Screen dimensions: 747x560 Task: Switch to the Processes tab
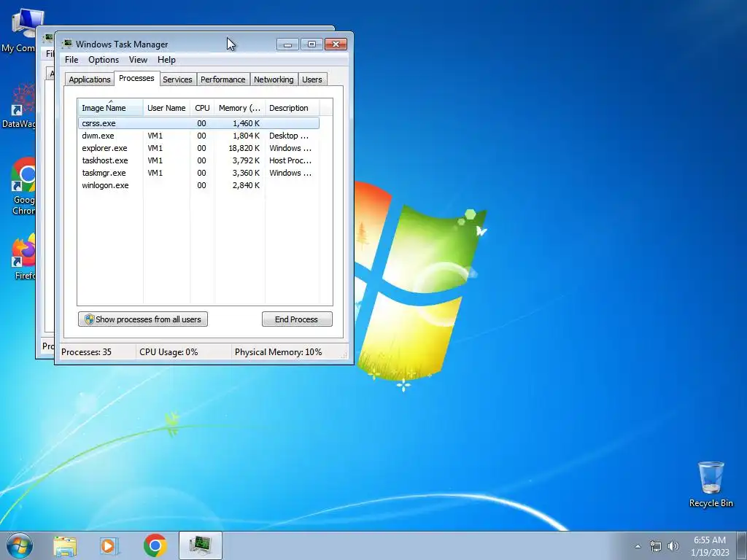tap(136, 78)
